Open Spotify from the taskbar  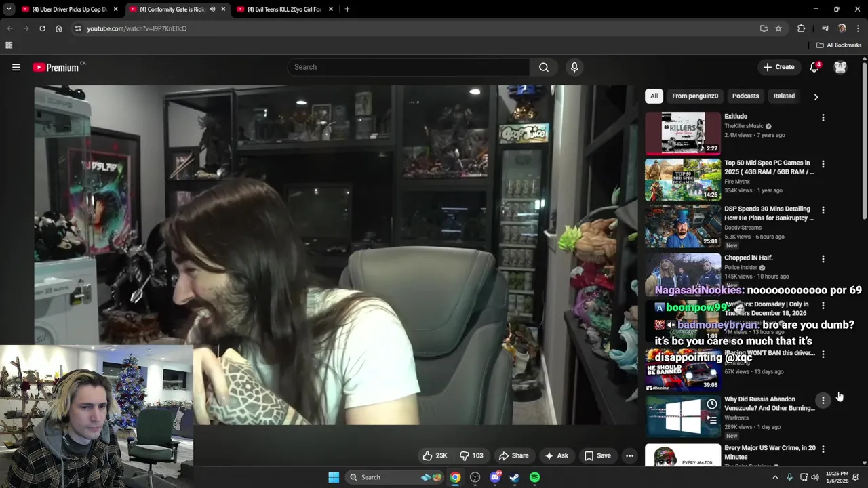[x=534, y=477]
